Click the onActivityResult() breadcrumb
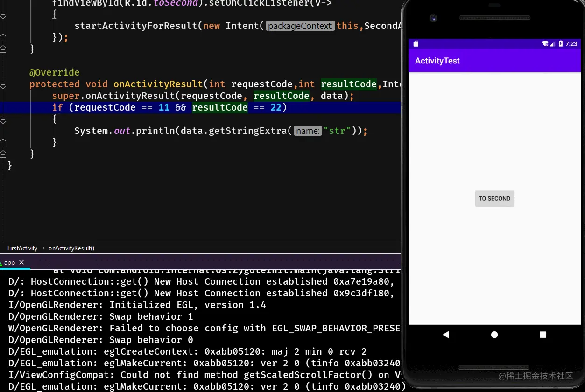This screenshot has width=585, height=392. (x=71, y=248)
